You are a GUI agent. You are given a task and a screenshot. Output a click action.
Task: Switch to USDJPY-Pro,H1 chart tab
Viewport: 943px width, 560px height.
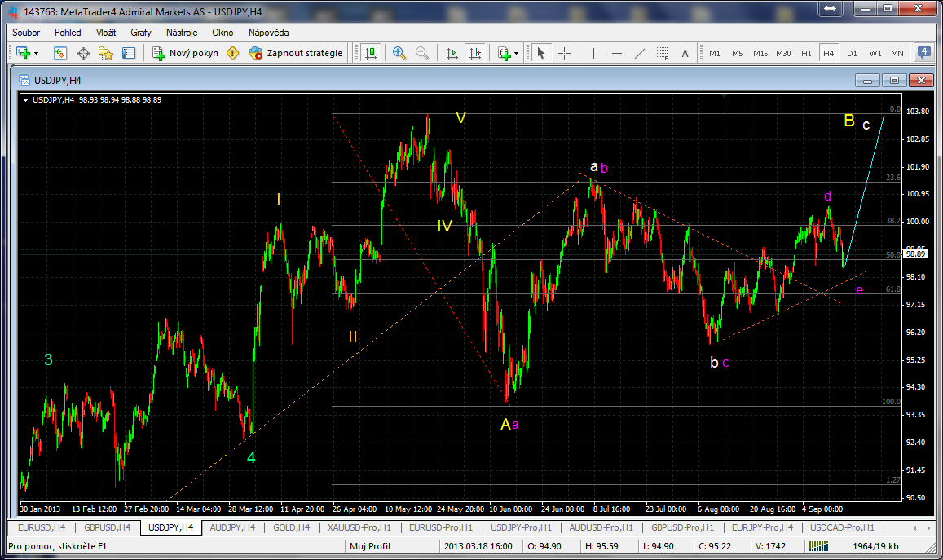coord(521,527)
